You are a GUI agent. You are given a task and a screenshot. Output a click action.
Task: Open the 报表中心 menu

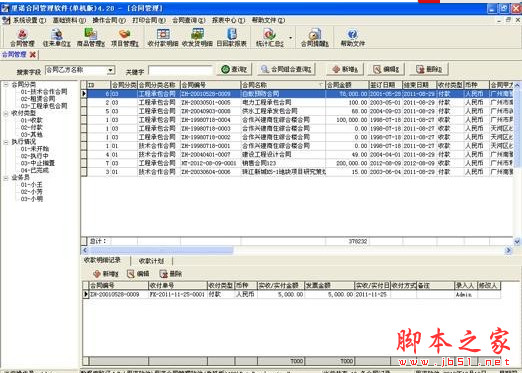pyautogui.click(x=228, y=20)
